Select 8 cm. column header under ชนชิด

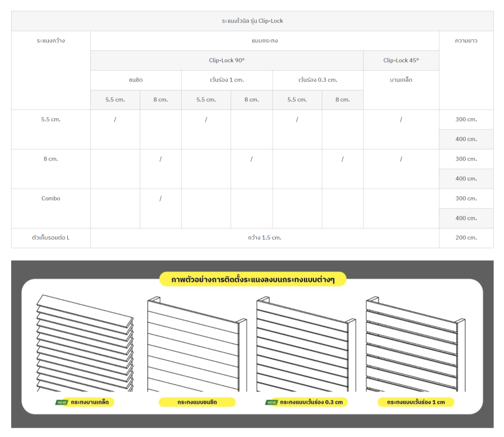tap(161, 100)
